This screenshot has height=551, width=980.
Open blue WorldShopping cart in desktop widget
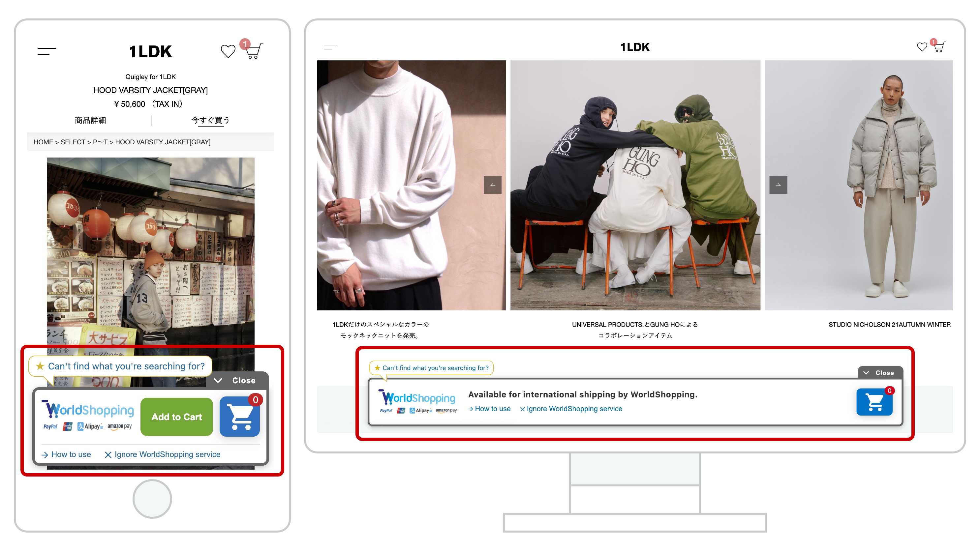pyautogui.click(x=874, y=402)
